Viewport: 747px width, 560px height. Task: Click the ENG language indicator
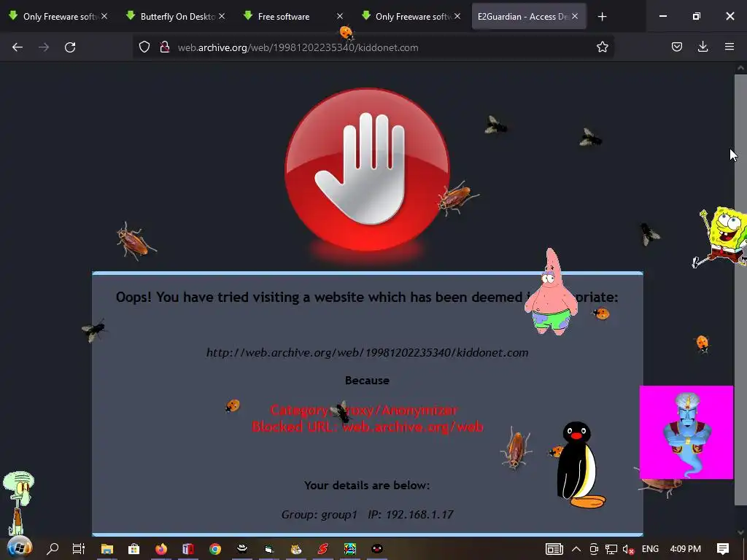(x=650, y=549)
